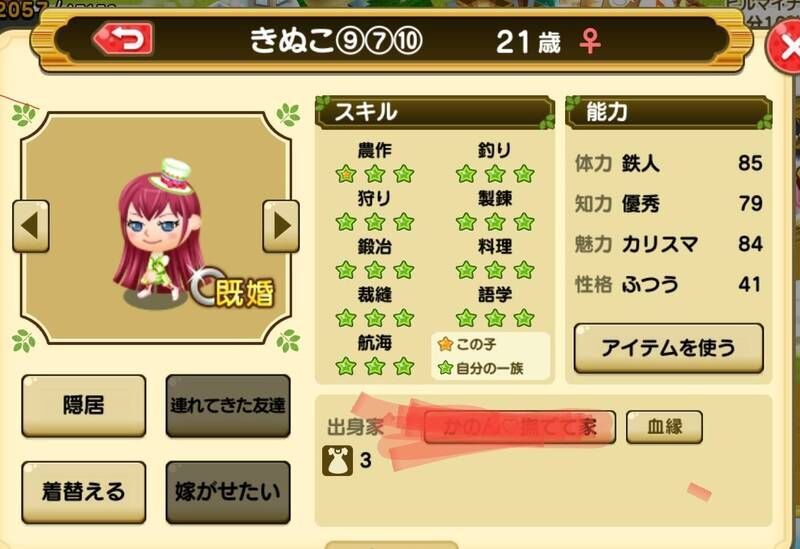Open the 着替える outfit button
The width and height of the screenshot is (800, 549).
tap(84, 492)
